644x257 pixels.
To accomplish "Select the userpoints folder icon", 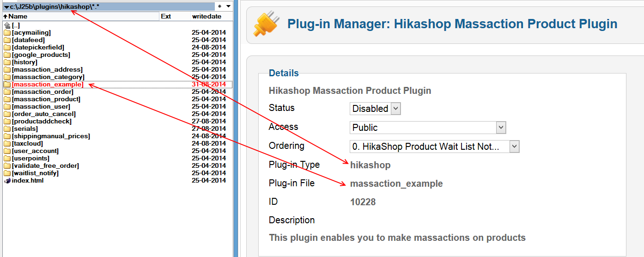I will click(x=7, y=159).
